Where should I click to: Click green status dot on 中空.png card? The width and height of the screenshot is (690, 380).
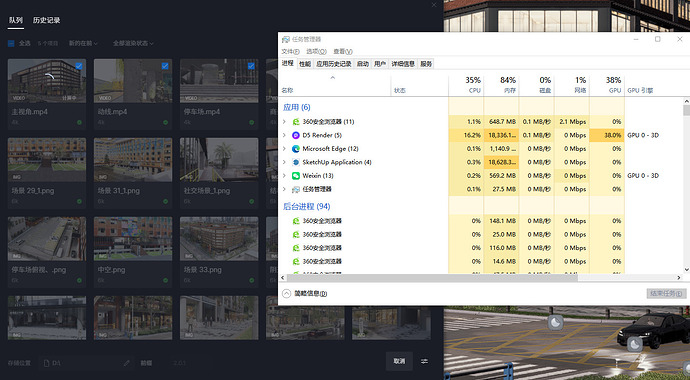tap(165, 280)
